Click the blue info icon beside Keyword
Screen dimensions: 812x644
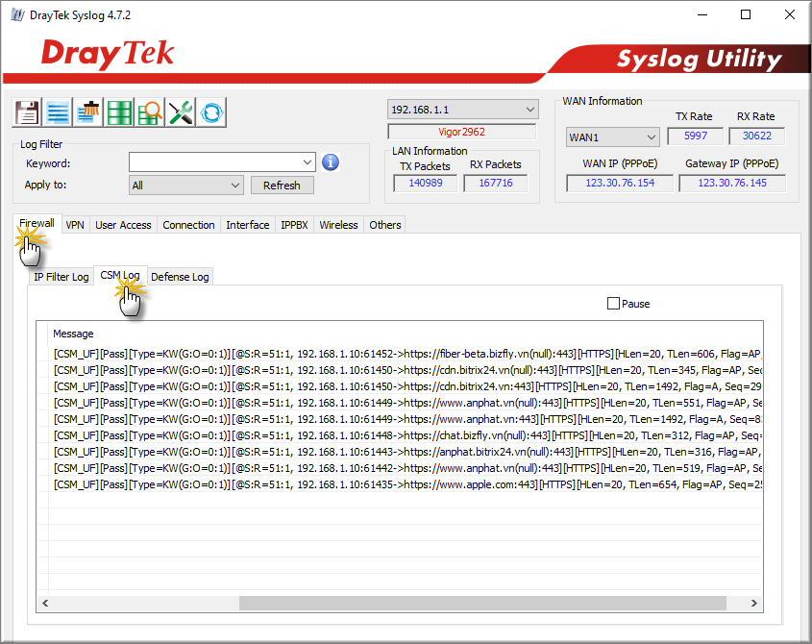pyautogui.click(x=331, y=162)
